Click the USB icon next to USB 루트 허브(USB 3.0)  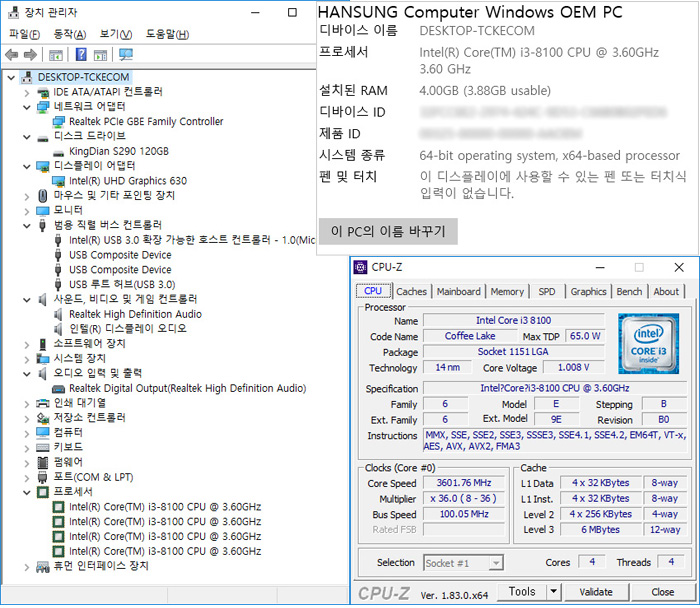pyautogui.click(x=58, y=284)
